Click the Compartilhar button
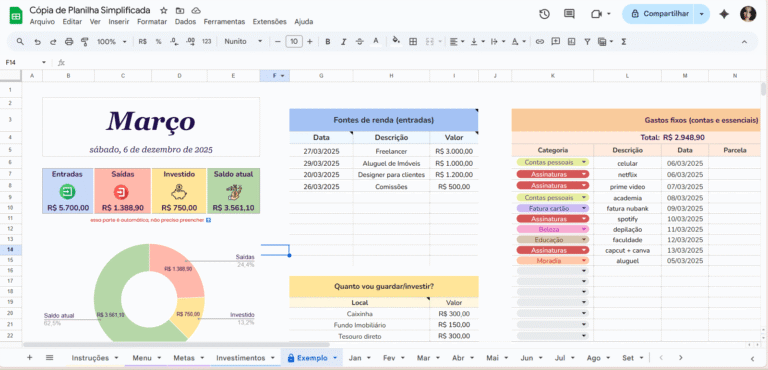Viewport: 768px width, 370px height. coord(660,14)
